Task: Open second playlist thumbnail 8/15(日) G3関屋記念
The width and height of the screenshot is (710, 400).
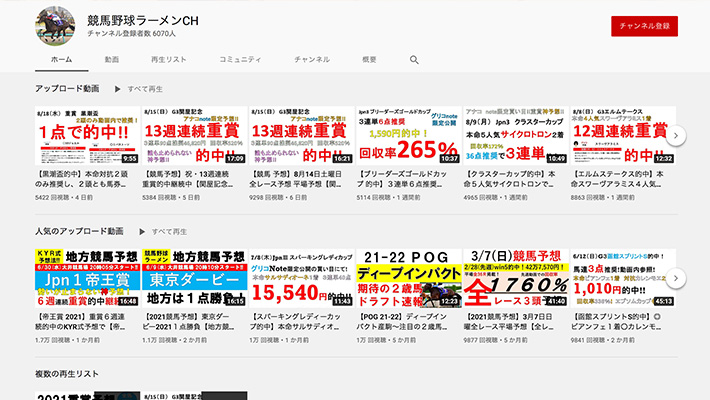Action: pyautogui.click(x=195, y=395)
